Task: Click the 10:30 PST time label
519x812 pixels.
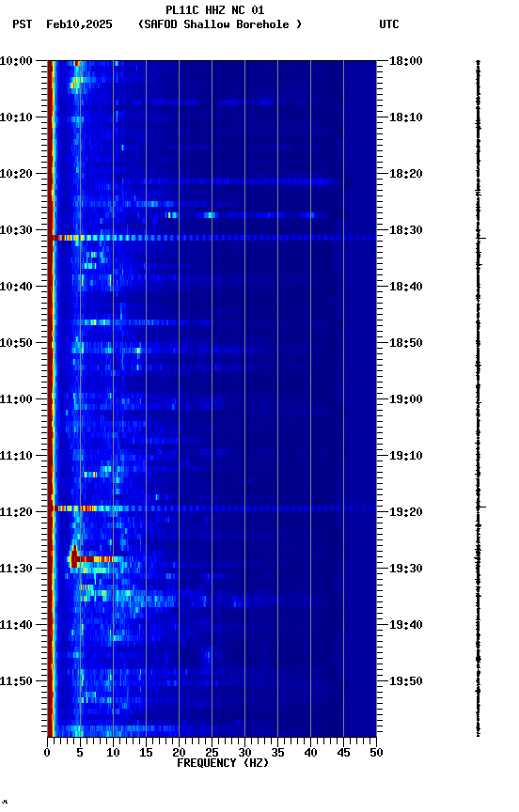Action: [x=16, y=230]
